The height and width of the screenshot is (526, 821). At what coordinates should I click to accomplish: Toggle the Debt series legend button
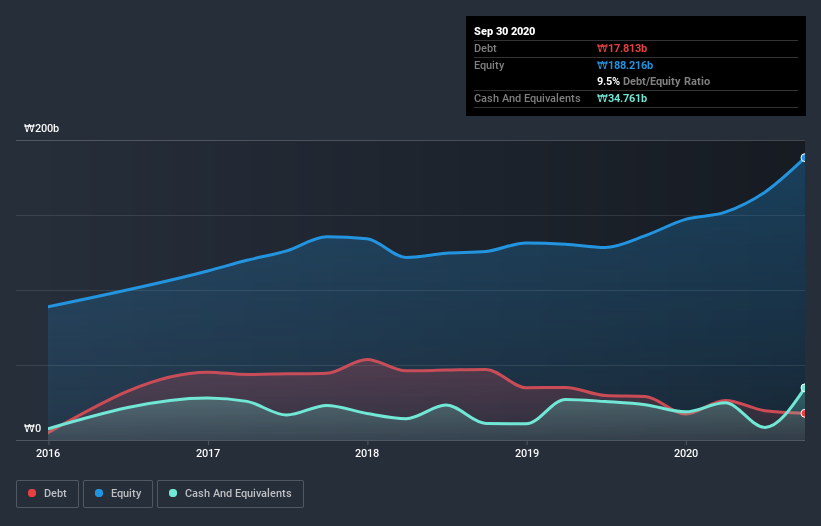click(48, 494)
